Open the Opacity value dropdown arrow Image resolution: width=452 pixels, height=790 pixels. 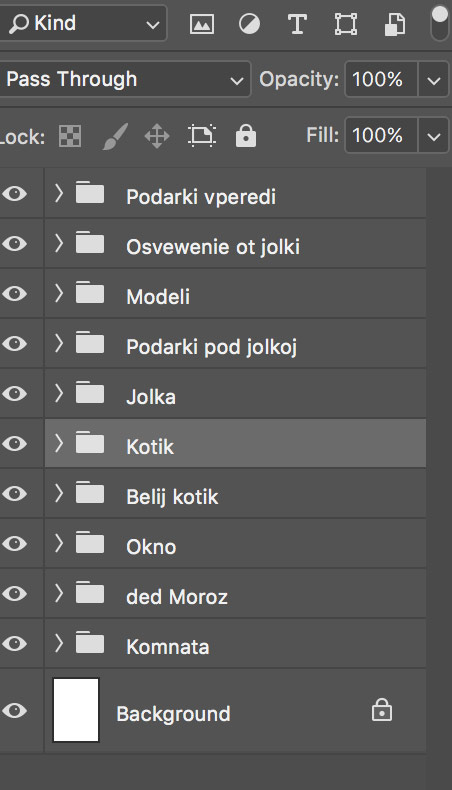(433, 79)
